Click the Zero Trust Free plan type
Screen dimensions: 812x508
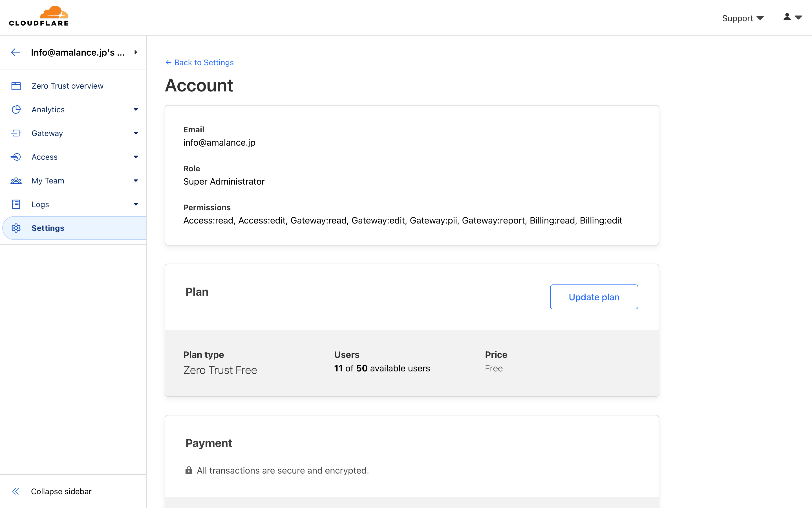pos(220,370)
